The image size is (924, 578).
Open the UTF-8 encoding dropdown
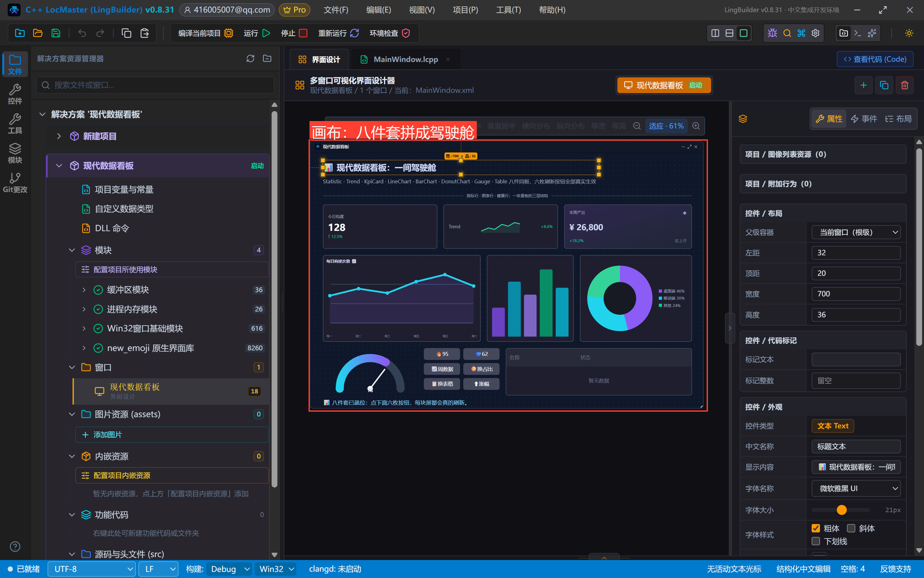pos(91,569)
